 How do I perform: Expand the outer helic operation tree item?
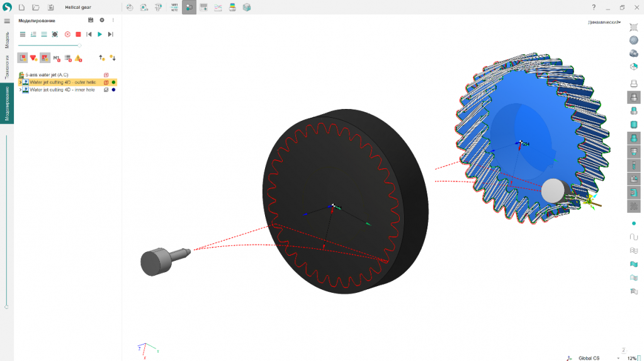coord(20,83)
